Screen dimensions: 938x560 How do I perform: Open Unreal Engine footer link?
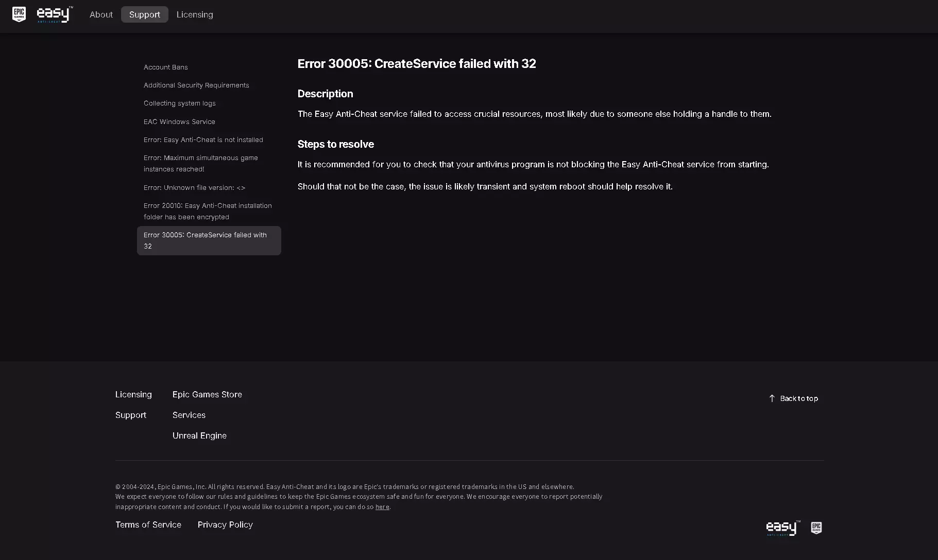click(x=199, y=436)
